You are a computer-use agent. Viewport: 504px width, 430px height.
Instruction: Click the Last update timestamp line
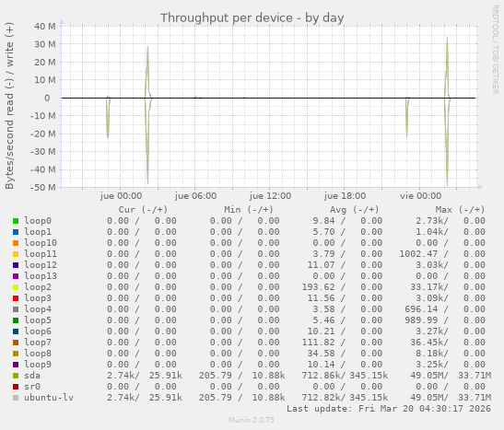click(x=389, y=409)
